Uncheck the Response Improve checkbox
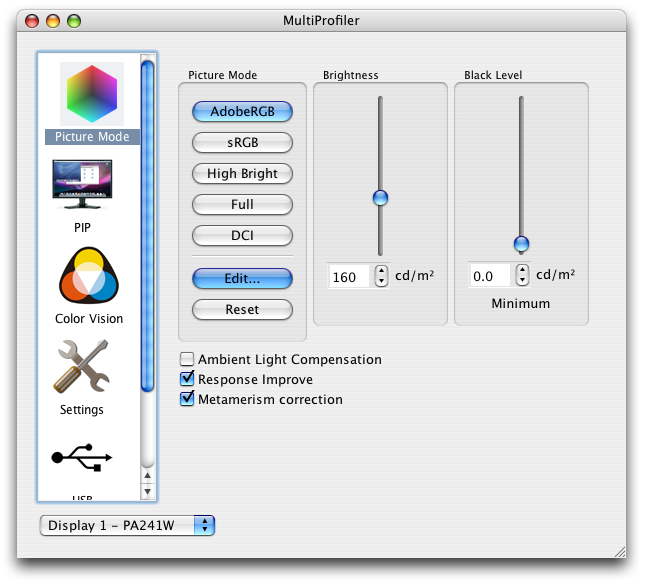653x584 pixels. pyautogui.click(x=187, y=380)
